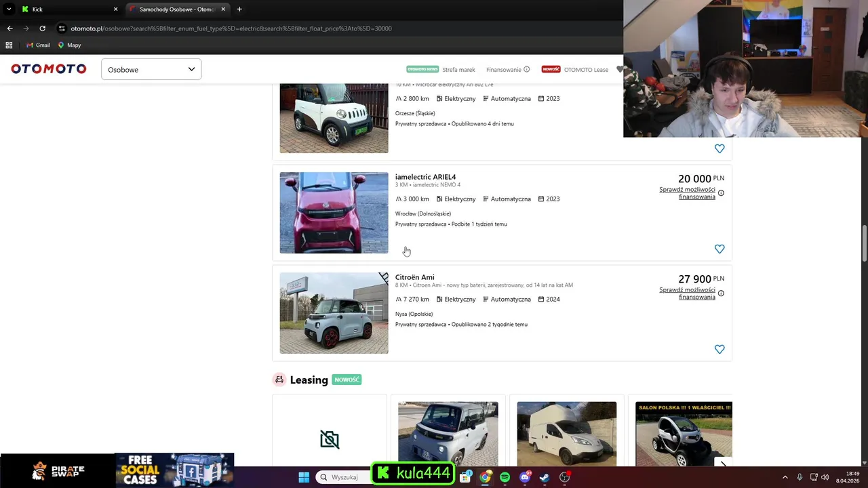Open OBS Studio from the taskbar
868x488 pixels.
click(564, 477)
